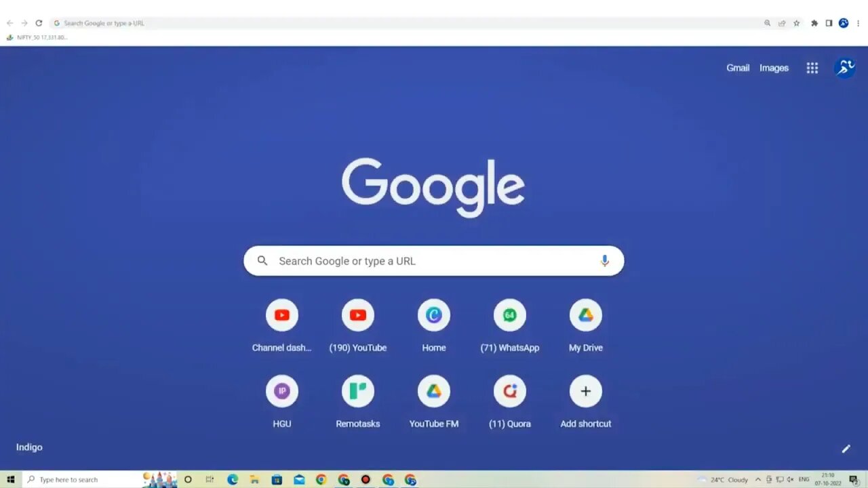
Task: Click the magnifier icon in the search box
Action: click(262, 261)
